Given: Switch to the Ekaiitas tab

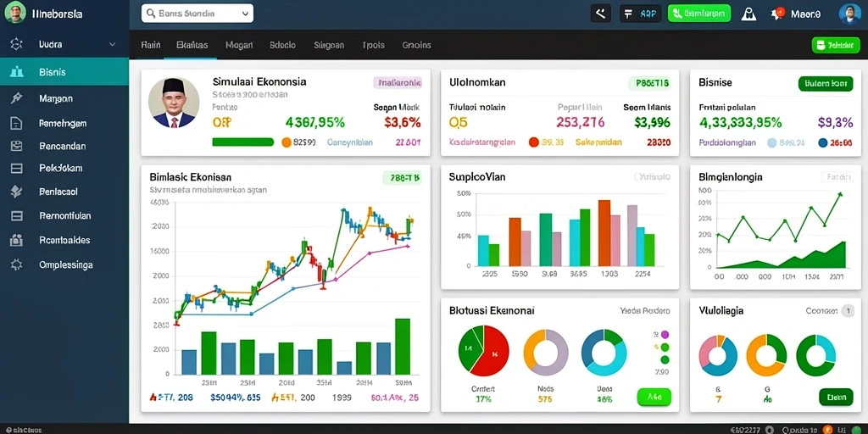Looking at the screenshot, I should click(x=192, y=45).
